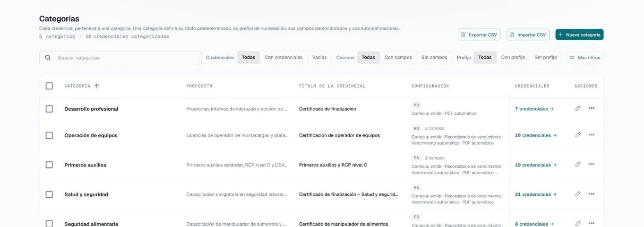Edit the Operación de equipos category
The height and width of the screenshot is (227, 644).
[577, 135]
